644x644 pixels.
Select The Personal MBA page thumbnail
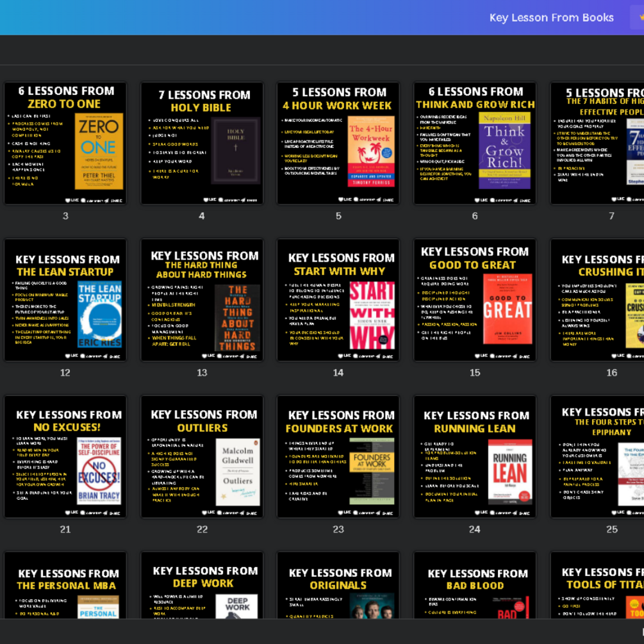tap(65, 585)
